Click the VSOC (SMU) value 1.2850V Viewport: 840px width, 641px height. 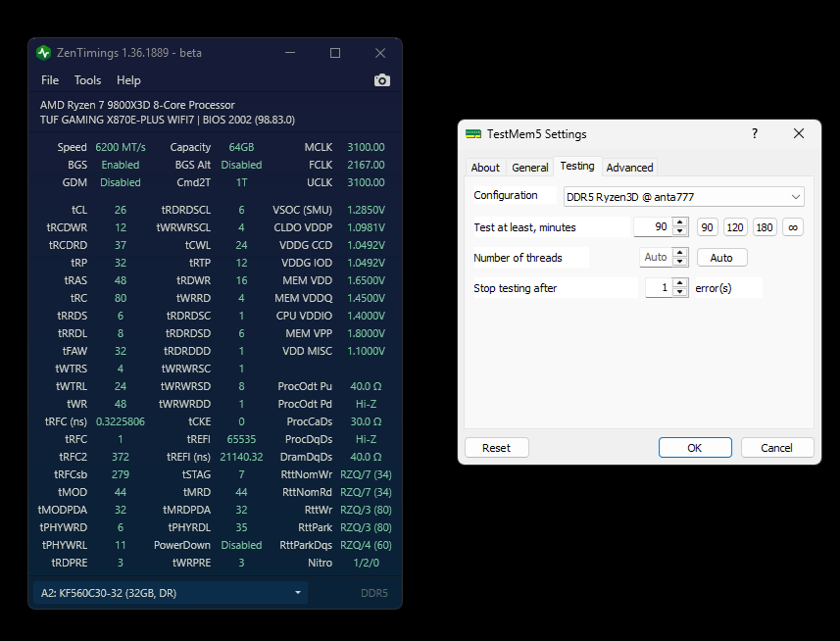coord(366,210)
